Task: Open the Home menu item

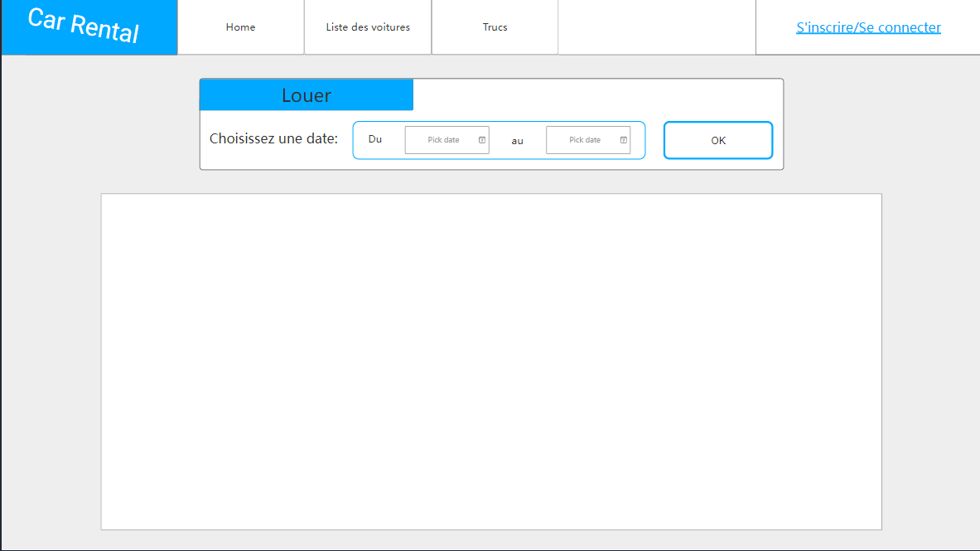Action: [x=240, y=27]
